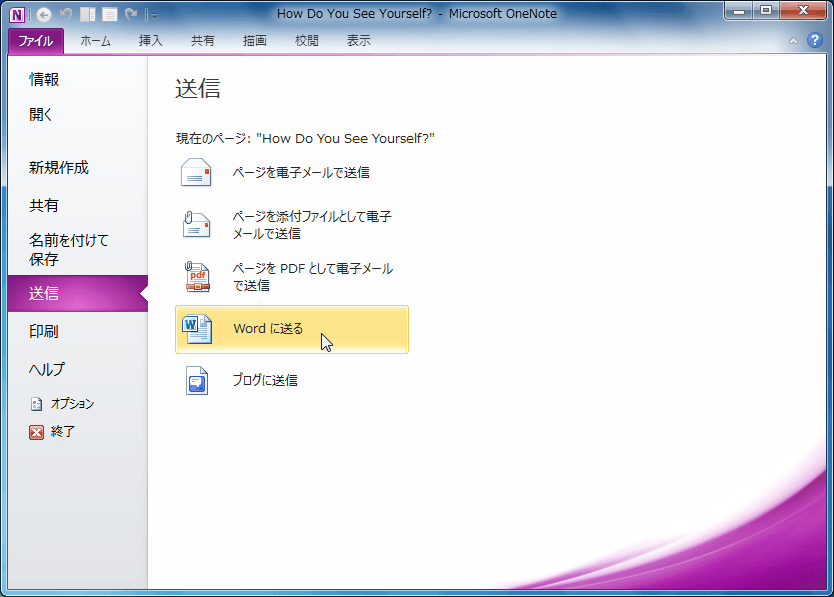Screen dimensions: 834x597
Task: Click the 終了 label to exit
Action: tap(63, 432)
